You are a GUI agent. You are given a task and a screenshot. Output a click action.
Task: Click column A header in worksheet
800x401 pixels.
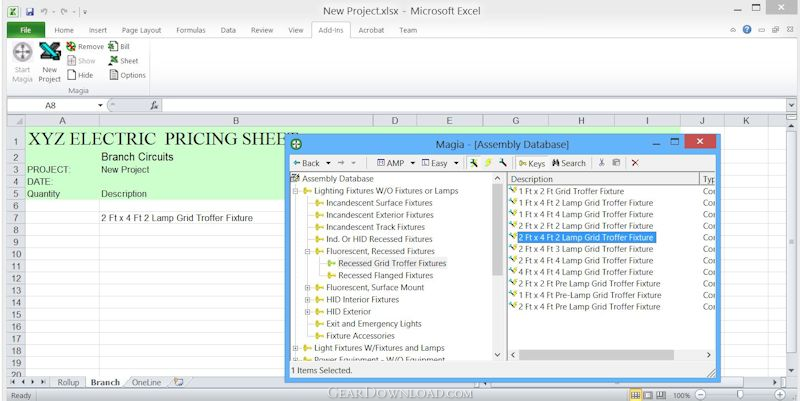point(62,120)
